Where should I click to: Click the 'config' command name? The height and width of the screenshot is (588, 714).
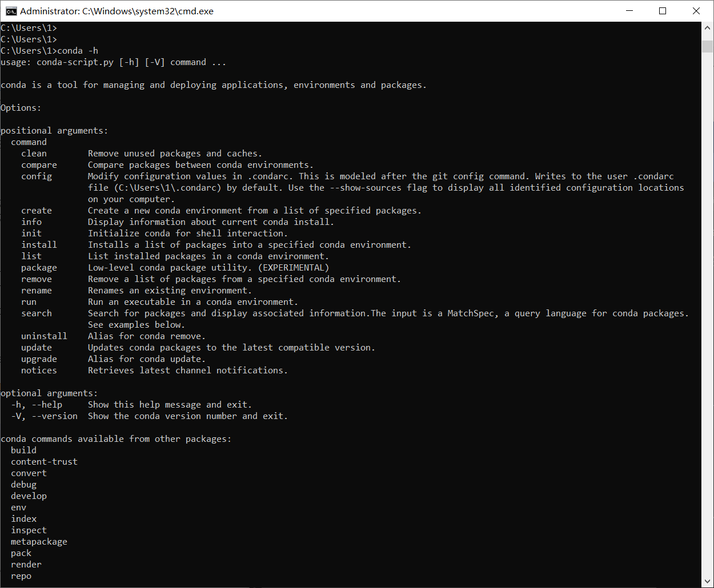(37, 176)
